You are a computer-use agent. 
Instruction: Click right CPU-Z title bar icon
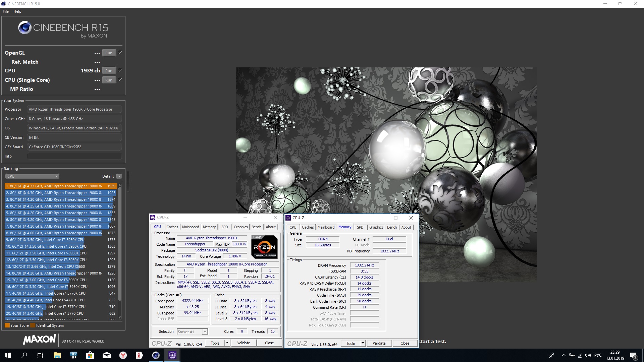[x=288, y=218]
